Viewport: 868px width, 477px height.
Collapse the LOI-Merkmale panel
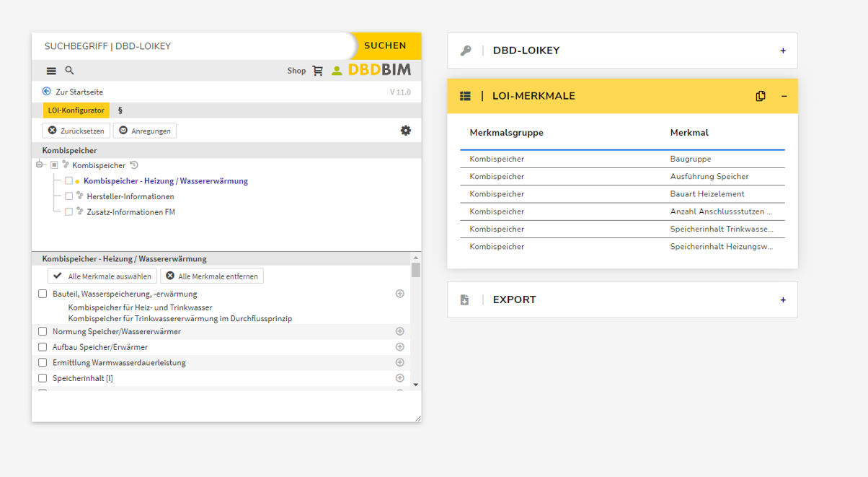(x=784, y=96)
